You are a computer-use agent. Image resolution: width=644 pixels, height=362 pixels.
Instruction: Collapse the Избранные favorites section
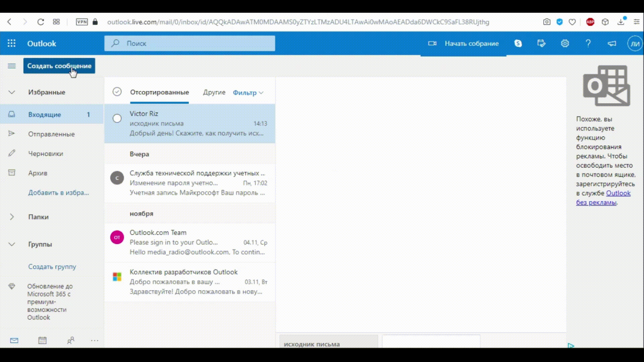12,92
